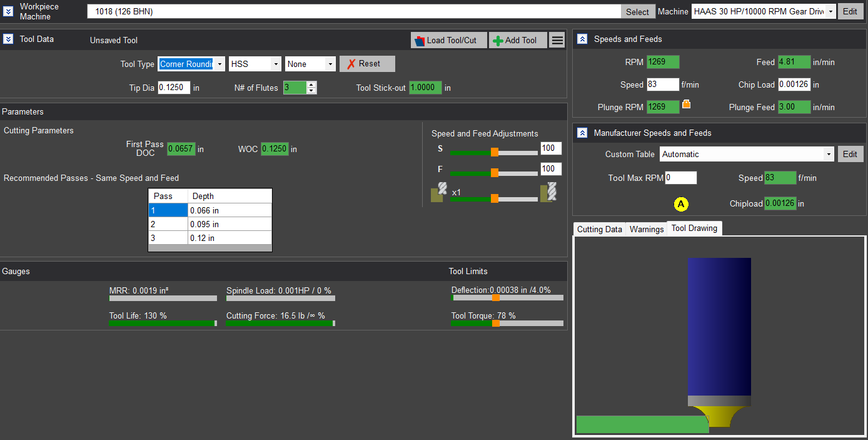The image size is (868, 440).
Task: Click the manufacturer Speed field
Action: 780,178
